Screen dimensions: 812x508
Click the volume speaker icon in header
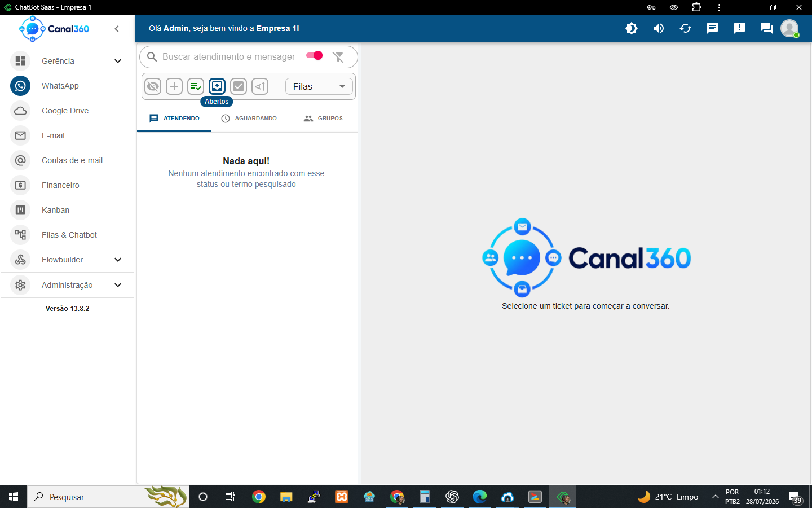[x=659, y=28]
